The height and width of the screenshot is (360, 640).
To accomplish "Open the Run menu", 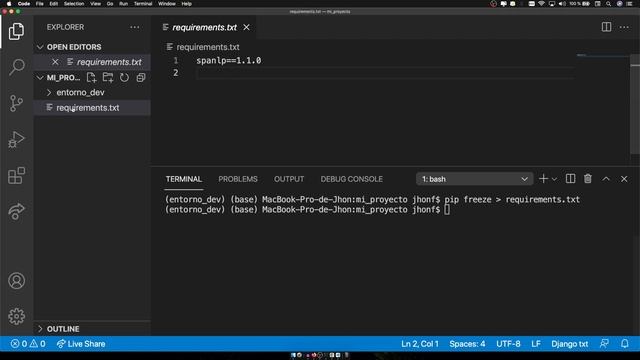I will tap(123, 4).
